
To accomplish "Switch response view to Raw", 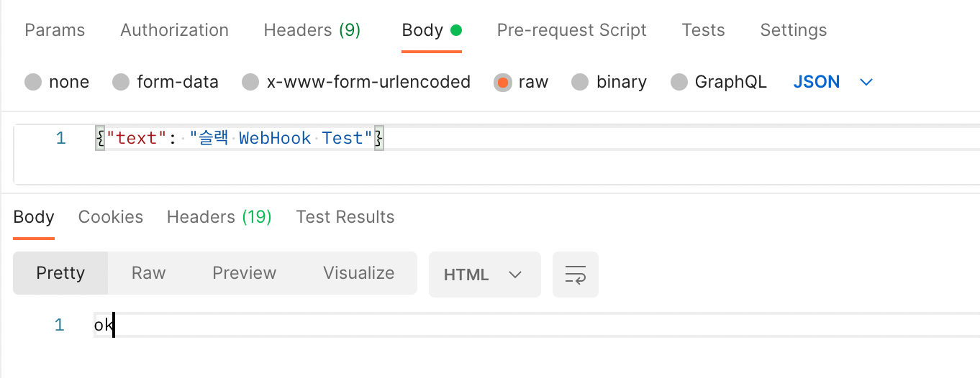I will click(148, 273).
